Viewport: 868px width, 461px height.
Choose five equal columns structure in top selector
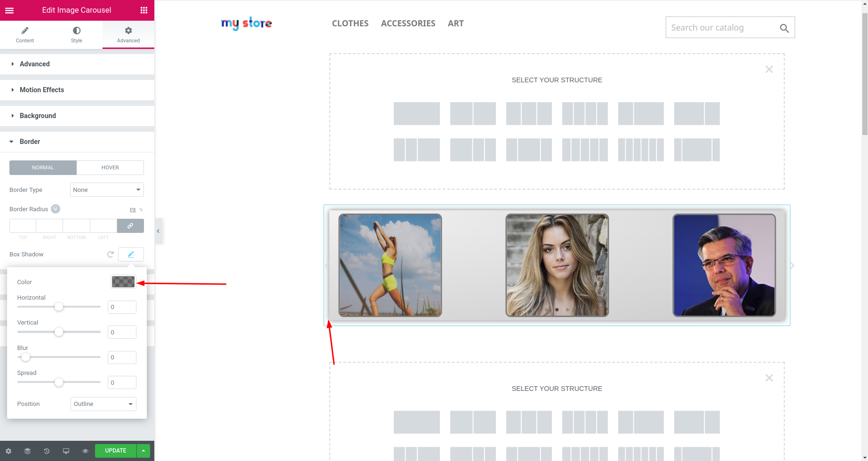coord(585,150)
